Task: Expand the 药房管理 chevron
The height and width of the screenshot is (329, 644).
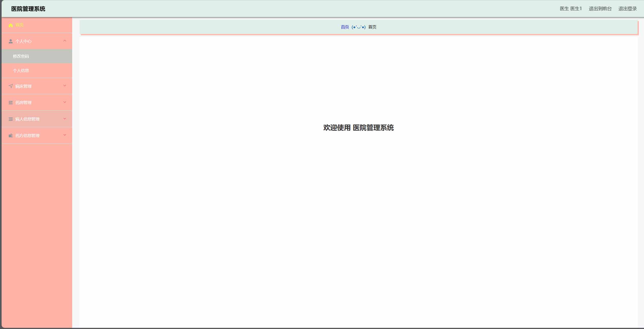Action: click(x=65, y=102)
